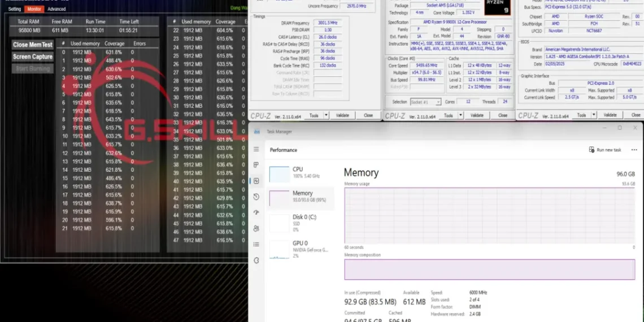
Task: Open the Services page in Task Manager sidebar
Action: (x=256, y=260)
